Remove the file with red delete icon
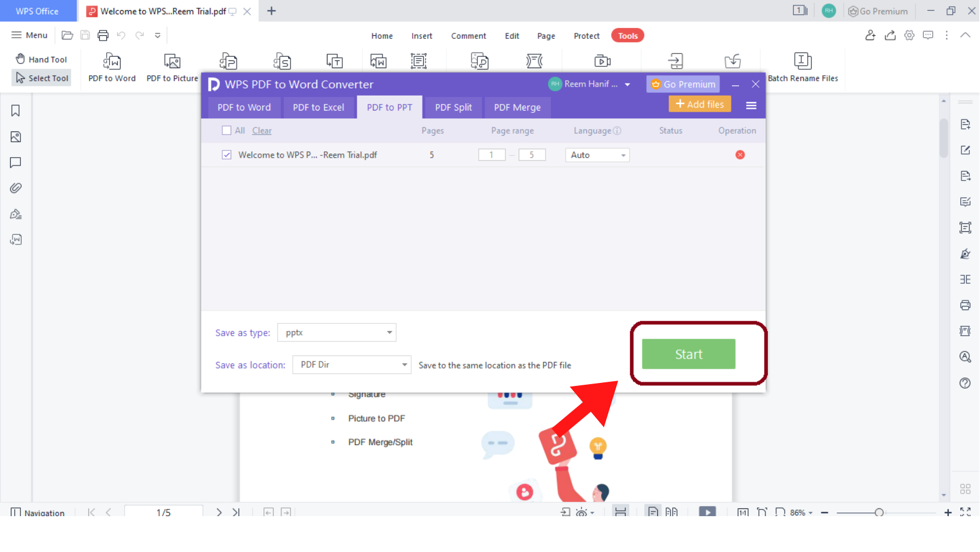 click(x=740, y=155)
